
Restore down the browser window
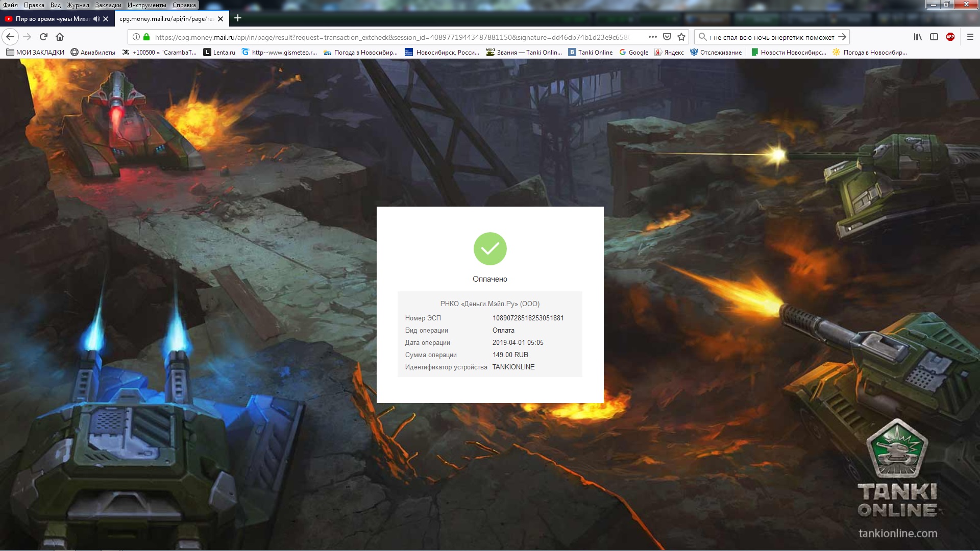click(x=947, y=5)
